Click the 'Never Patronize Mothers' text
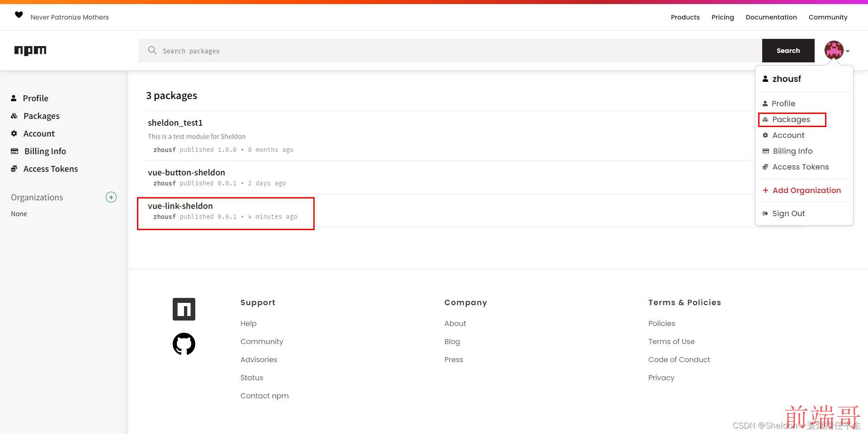868x434 pixels. pyautogui.click(x=70, y=17)
